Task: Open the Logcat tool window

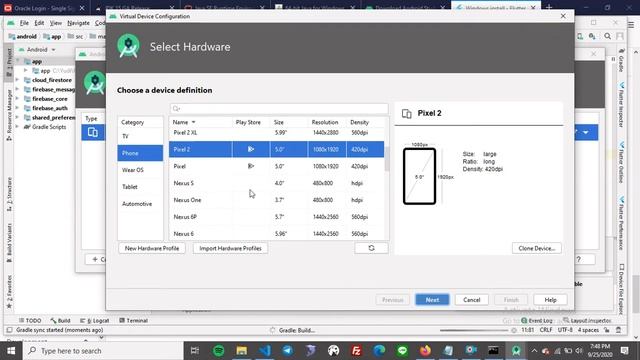Action: coord(95,320)
